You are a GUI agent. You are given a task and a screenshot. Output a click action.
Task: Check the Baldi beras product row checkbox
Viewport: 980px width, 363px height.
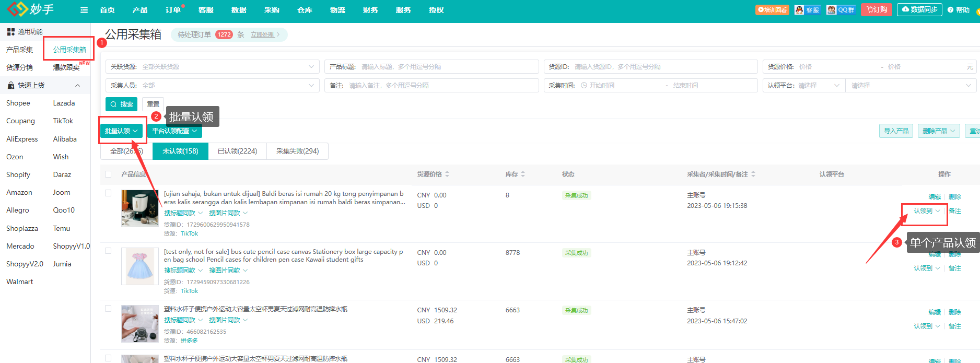108,193
